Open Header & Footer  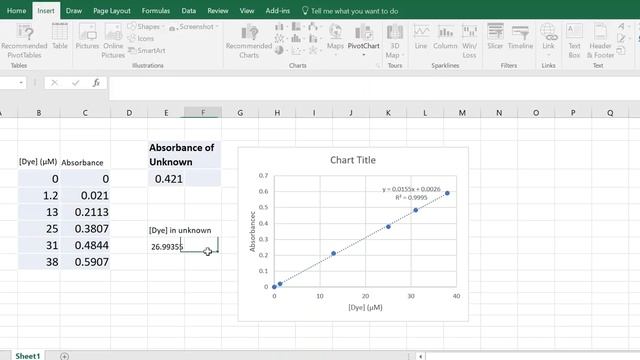[x=600, y=41]
